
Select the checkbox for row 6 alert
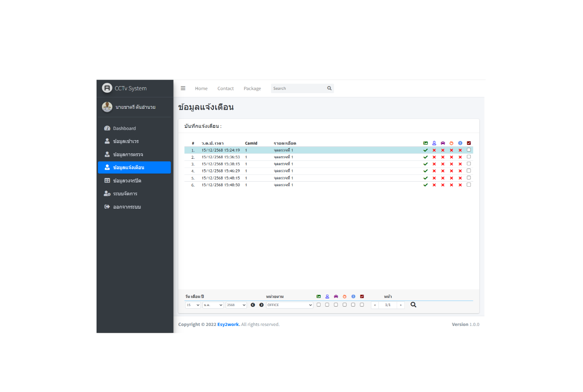click(x=469, y=185)
